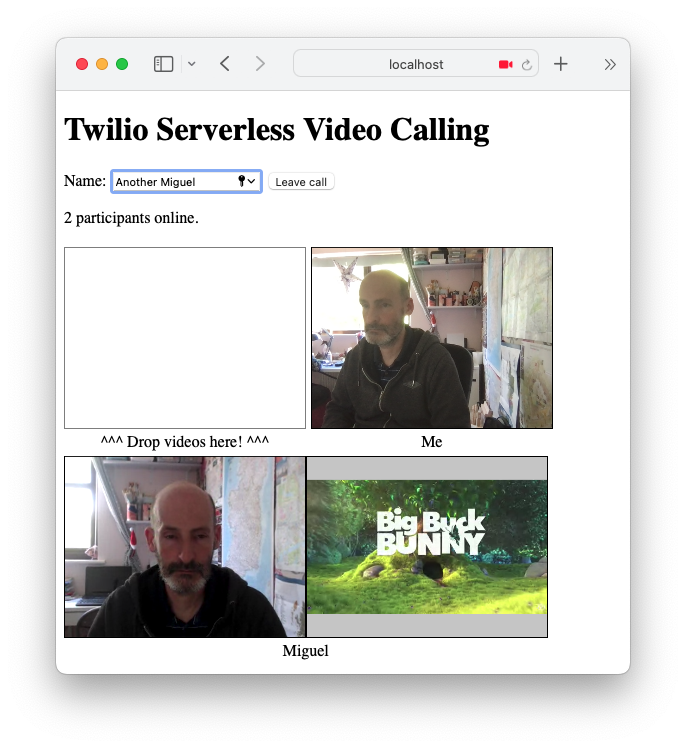This screenshot has height=748, width=686.
Task: Open a new tab with the plus icon
Action: tap(561, 64)
